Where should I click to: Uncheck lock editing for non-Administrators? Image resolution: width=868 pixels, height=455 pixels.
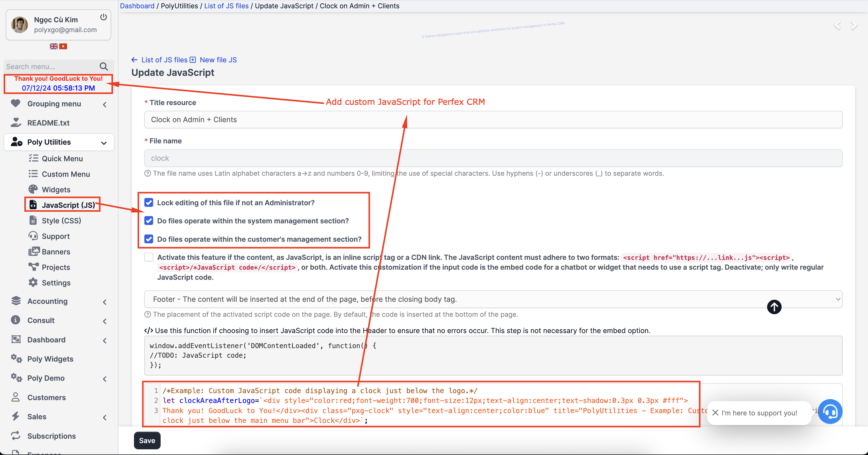coord(149,202)
